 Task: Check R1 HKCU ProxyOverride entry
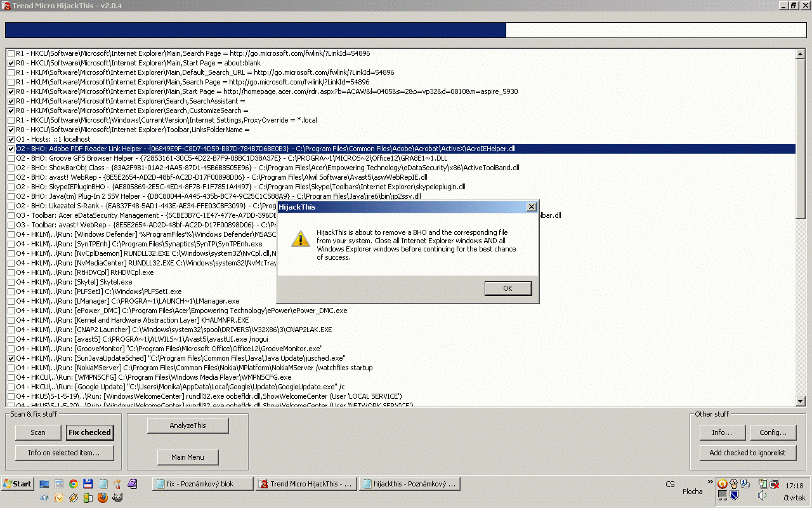11,121
